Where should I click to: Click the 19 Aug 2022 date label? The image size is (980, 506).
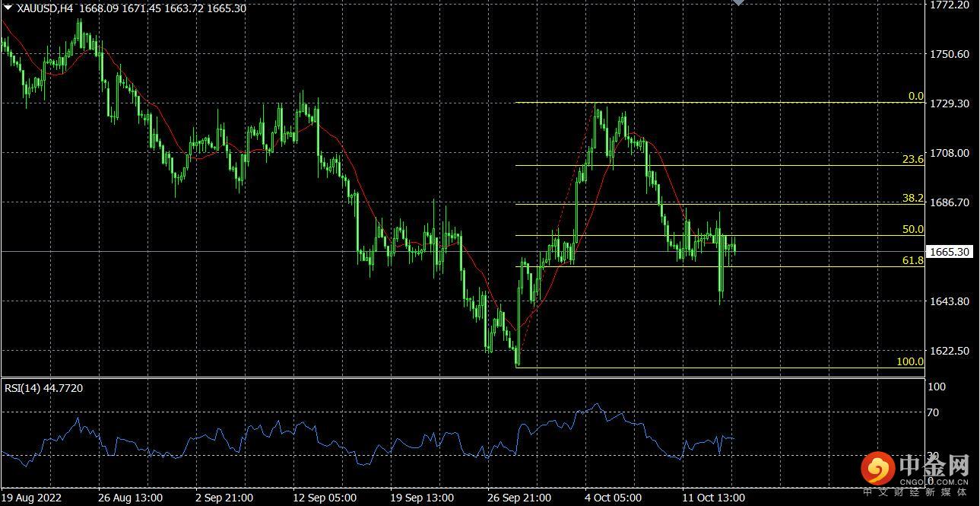[x=31, y=498]
